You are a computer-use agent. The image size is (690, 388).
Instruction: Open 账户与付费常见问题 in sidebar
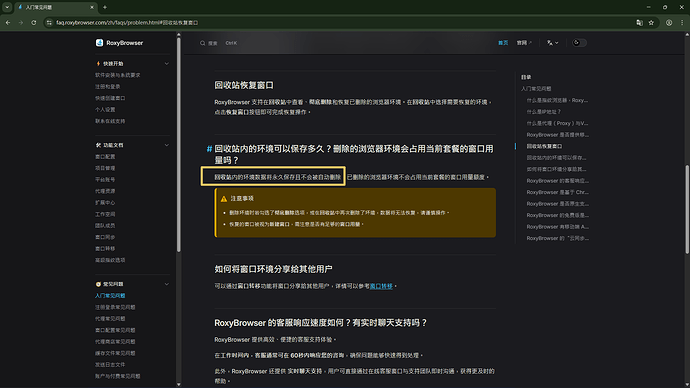point(118,376)
